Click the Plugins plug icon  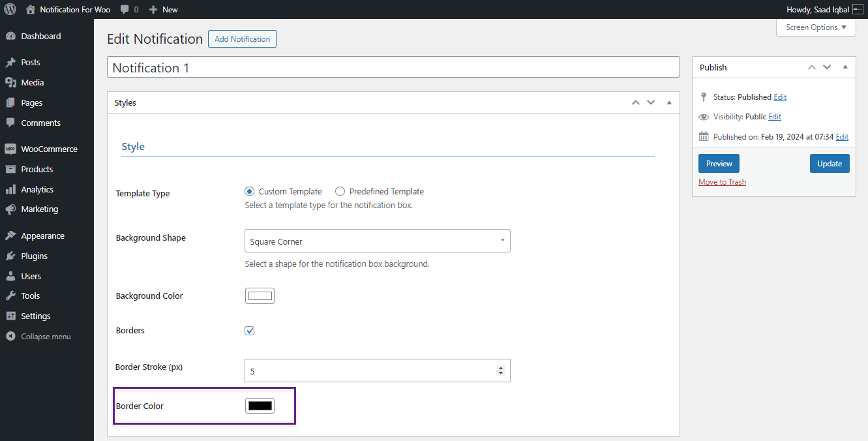(10, 256)
